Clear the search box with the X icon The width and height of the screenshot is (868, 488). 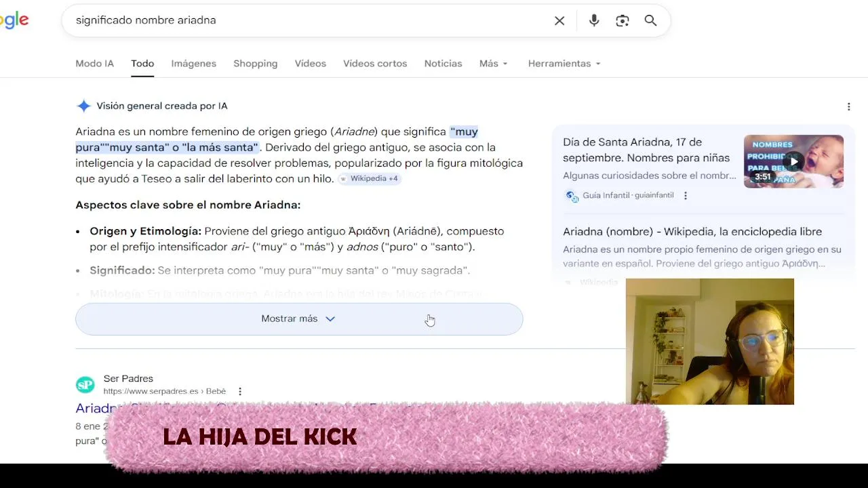click(559, 20)
